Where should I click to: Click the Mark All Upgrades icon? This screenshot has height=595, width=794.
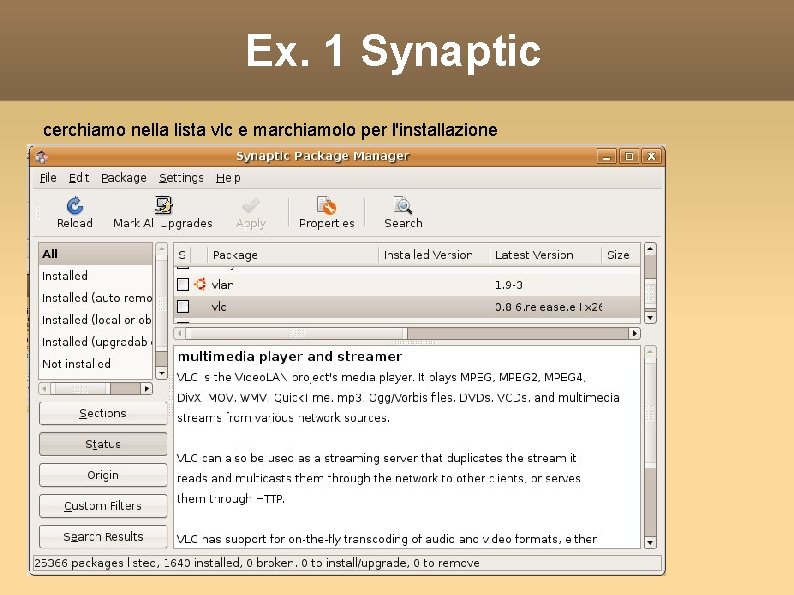point(163,205)
